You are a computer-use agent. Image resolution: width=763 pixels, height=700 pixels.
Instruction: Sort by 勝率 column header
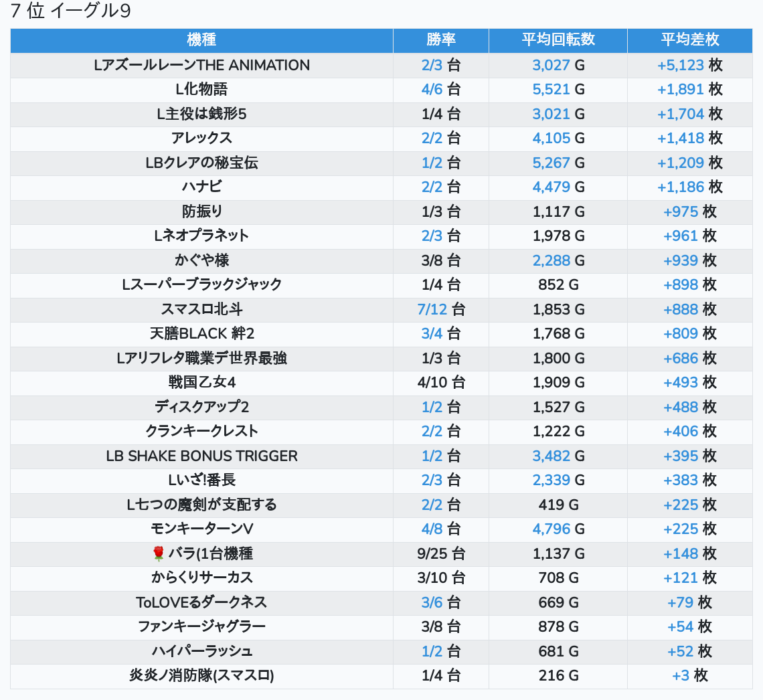pos(440,39)
